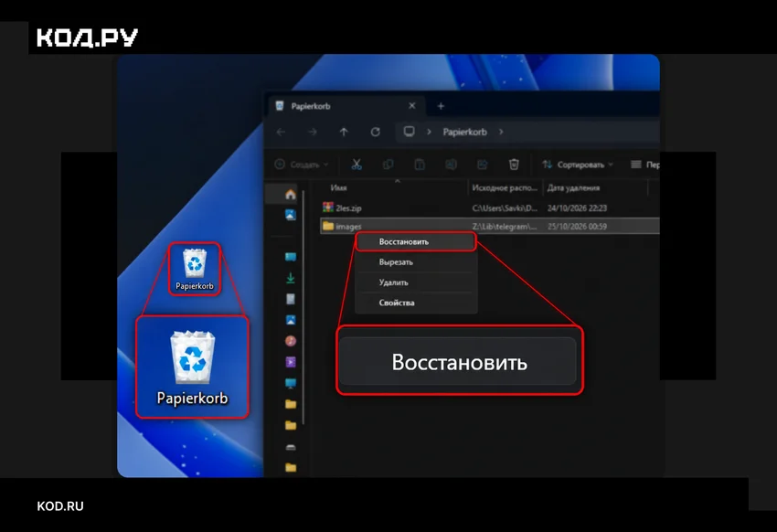Open the Music sidebar icon
Screen dimensions: 777x532
[x=291, y=341]
